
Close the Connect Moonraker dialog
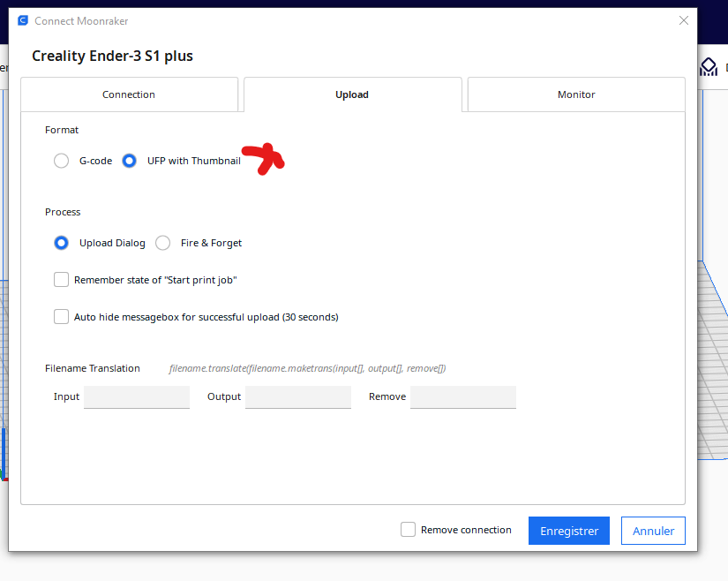pos(683,20)
